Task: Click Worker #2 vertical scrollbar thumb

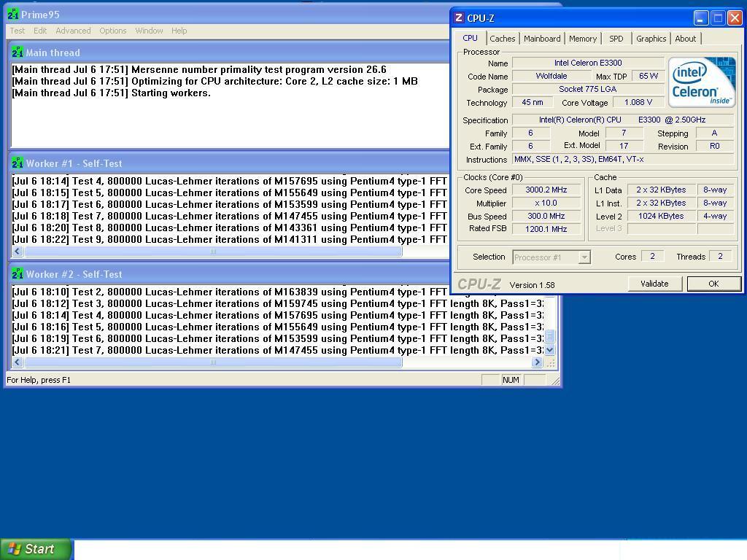Action: click(x=549, y=336)
